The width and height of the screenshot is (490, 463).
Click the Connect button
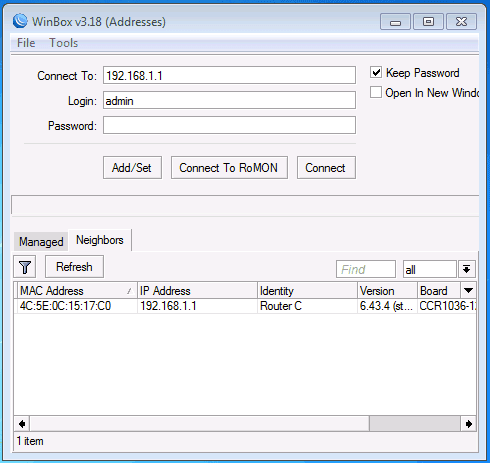(x=326, y=168)
